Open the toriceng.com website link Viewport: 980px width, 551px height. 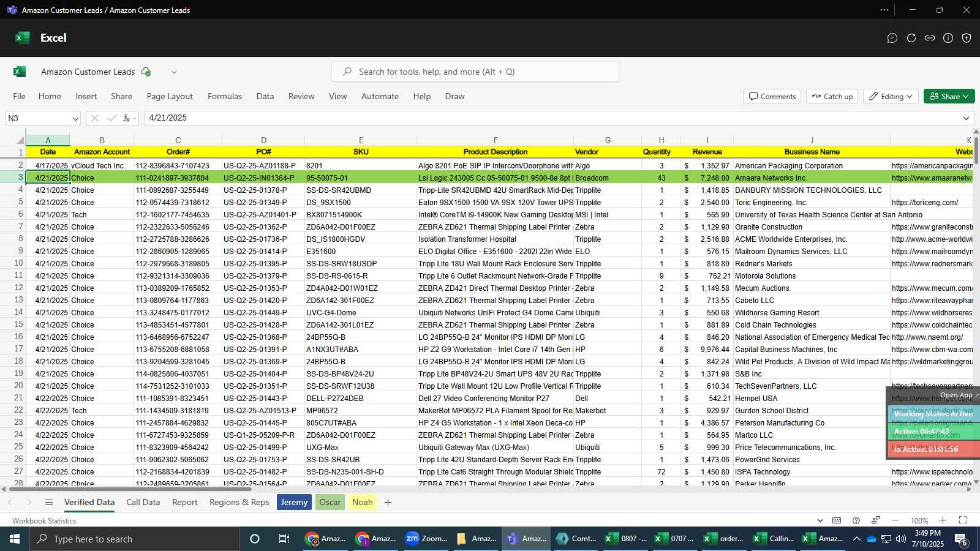[x=925, y=203]
